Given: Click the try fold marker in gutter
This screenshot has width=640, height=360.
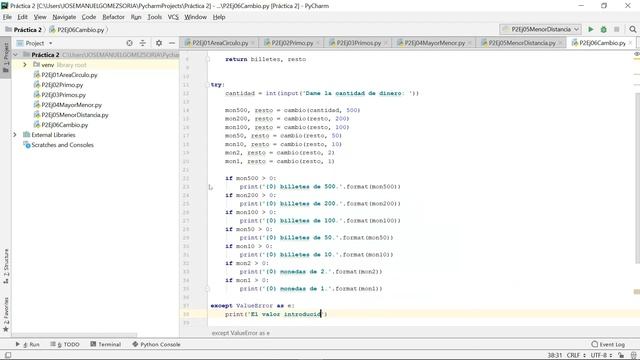Looking at the screenshot, I should click(207, 85).
